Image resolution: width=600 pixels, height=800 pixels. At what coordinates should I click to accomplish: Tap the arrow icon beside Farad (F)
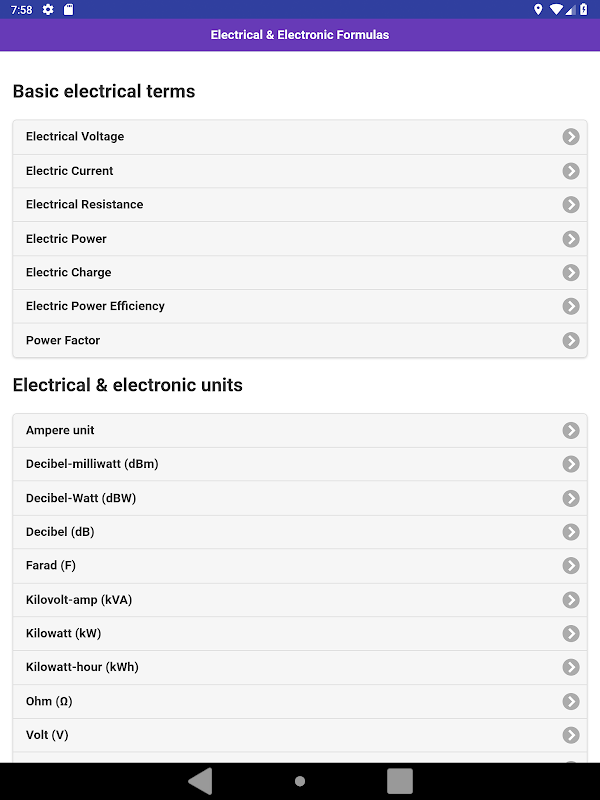[x=571, y=566]
